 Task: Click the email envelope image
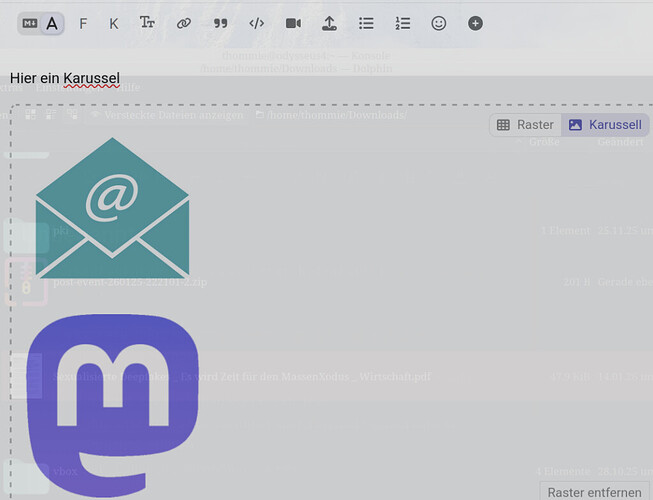tap(112, 208)
